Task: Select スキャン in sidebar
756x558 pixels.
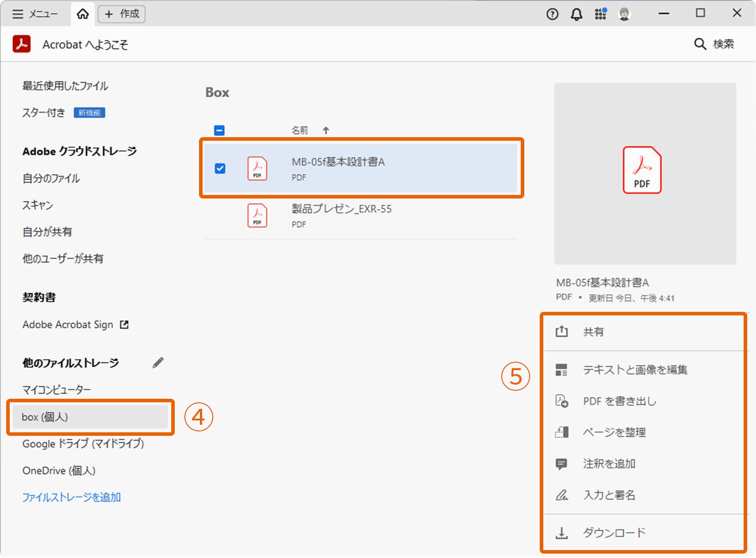Action: coord(38,205)
